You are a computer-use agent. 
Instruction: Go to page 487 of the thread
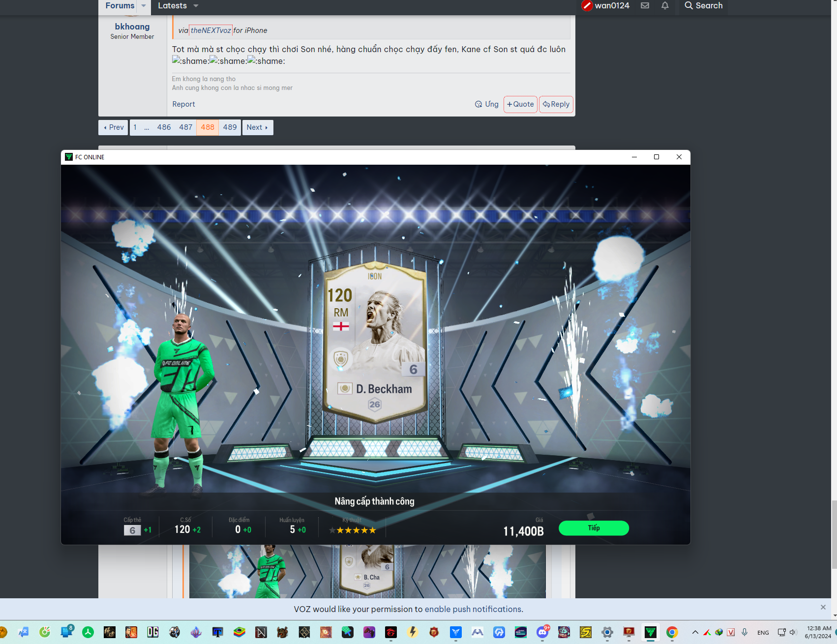186,127
